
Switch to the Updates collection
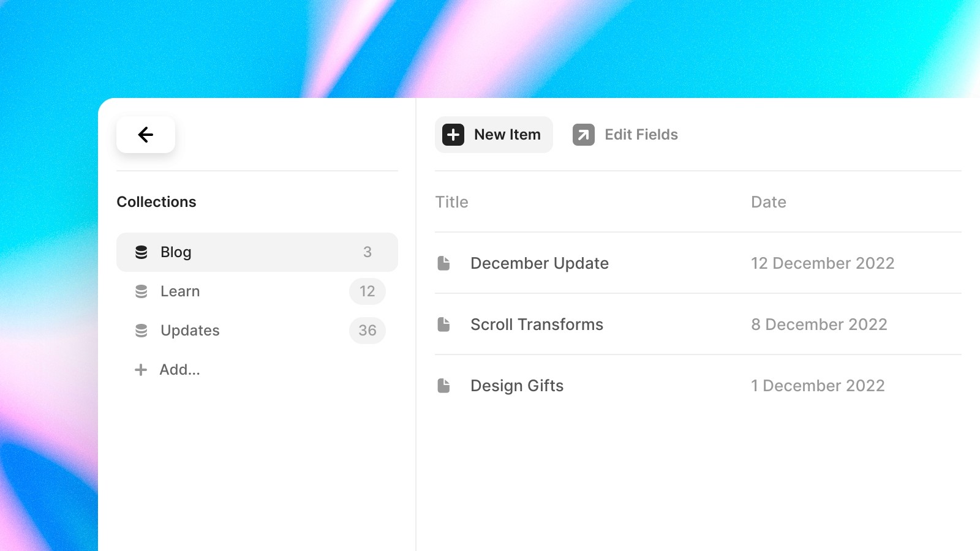[190, 331]
